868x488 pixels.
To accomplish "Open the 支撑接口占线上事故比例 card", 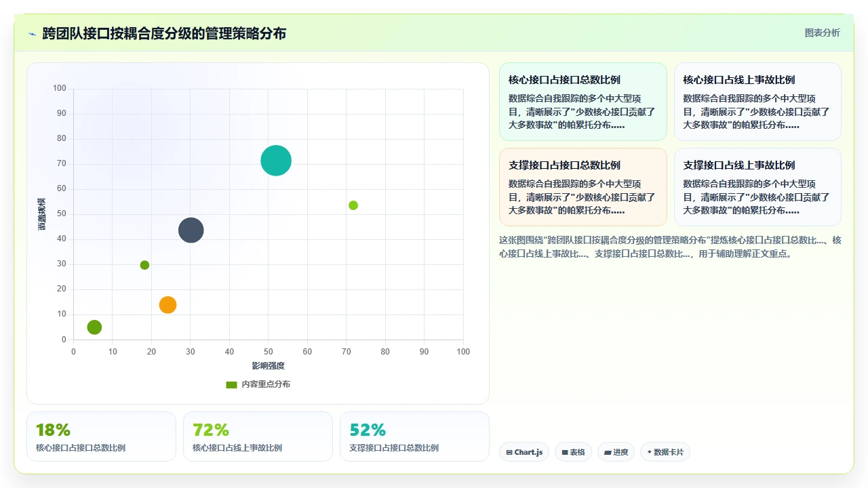I will point(757,187).
